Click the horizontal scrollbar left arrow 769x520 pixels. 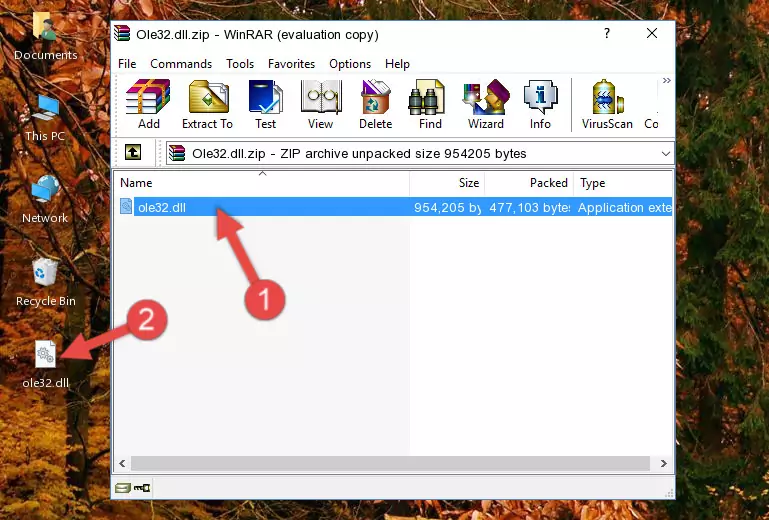122,463
